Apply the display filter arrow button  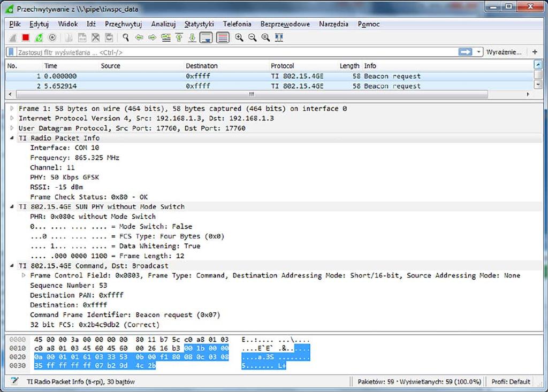tap(465, 52)
